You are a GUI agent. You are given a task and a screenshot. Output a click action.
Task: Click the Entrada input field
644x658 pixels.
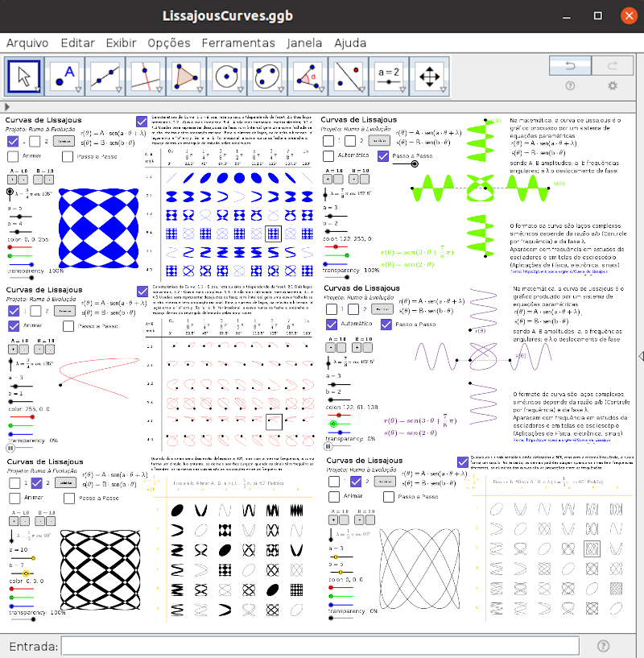(320, 646)
